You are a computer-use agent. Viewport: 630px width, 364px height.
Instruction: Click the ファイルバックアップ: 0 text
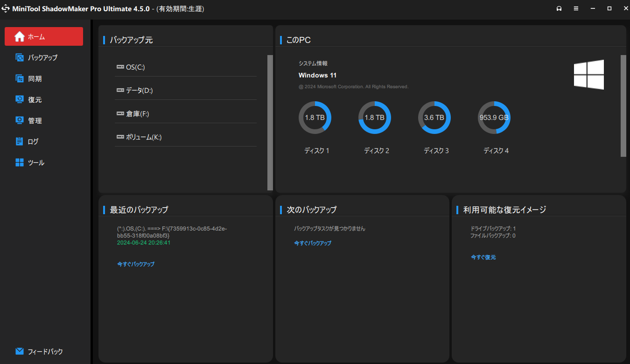pyautogui.click(x=493, y=236)
